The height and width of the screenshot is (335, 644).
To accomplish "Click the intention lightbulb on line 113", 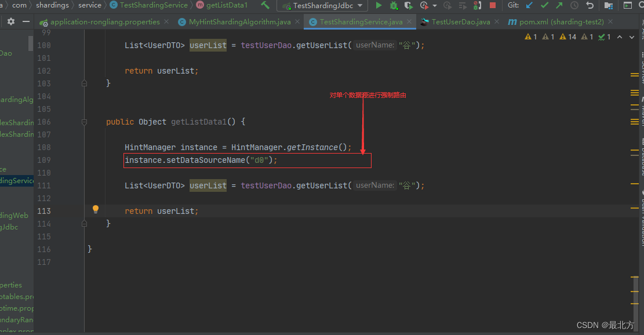I will (x=96, y=209).
